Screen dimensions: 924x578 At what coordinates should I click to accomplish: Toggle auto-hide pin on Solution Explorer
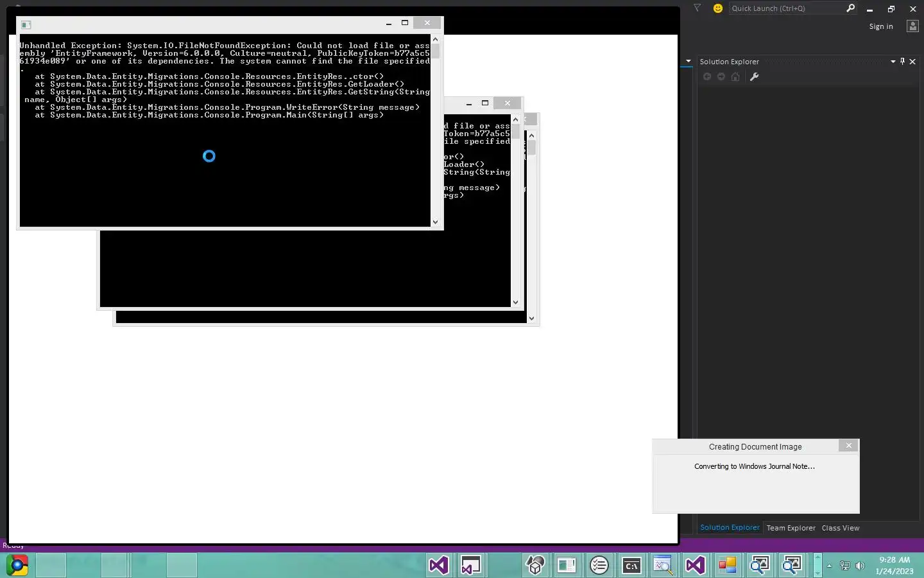pyautogui.click(x=902, y=62)
